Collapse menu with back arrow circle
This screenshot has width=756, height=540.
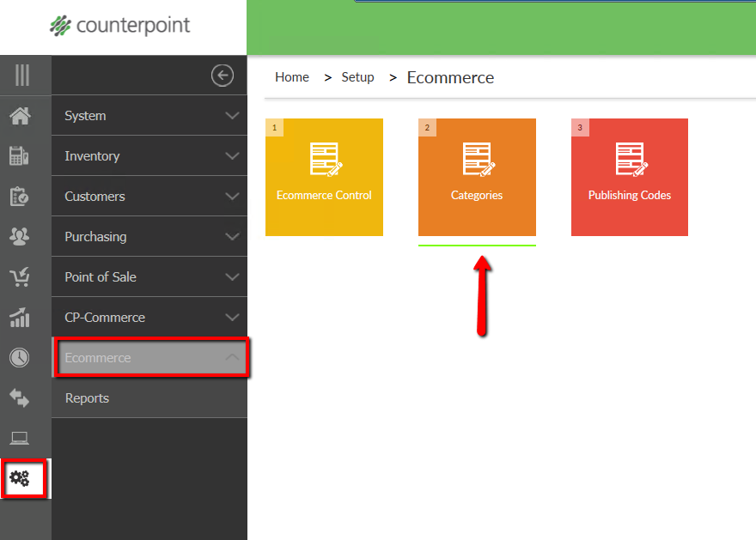223,76
